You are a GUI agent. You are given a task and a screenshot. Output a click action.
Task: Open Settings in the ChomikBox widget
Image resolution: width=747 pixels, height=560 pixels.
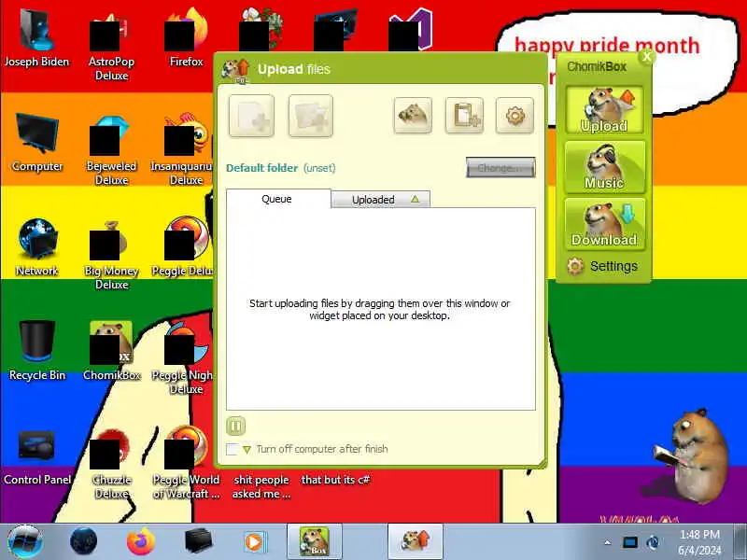(603, 266)
